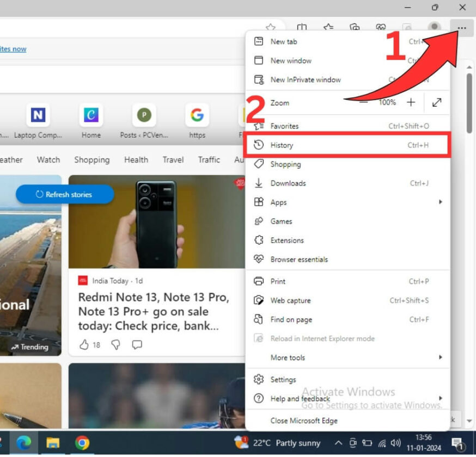Dislike the Redmi article thumbs down
This screenshot has width=476, height=457.
coord(115,344)
